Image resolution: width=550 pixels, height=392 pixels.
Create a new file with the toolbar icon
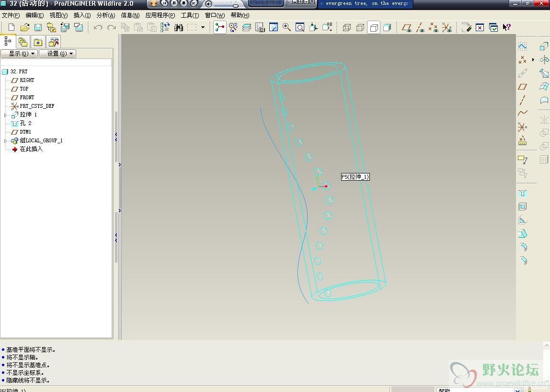coord(11,27)
